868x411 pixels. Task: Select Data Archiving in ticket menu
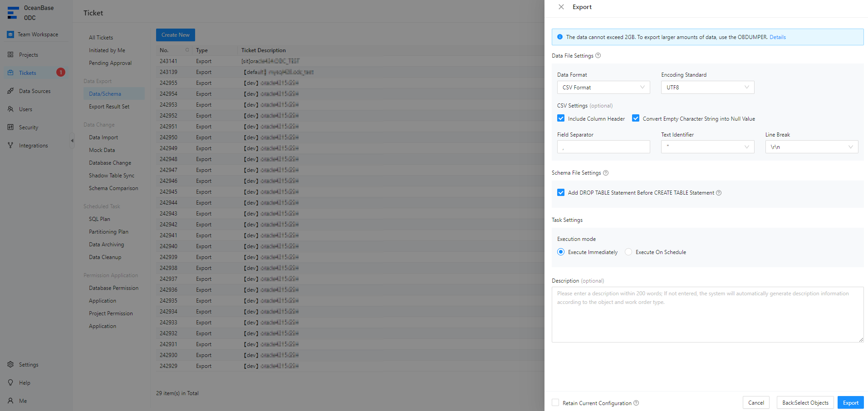pos(106,245)
